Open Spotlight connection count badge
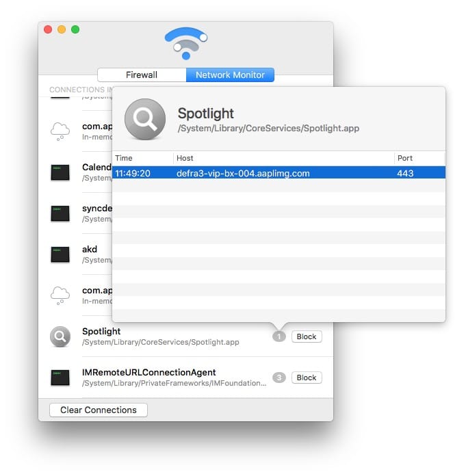Image resolution: width=466 pixels, height=476 pixels. [x=279, y=336]
